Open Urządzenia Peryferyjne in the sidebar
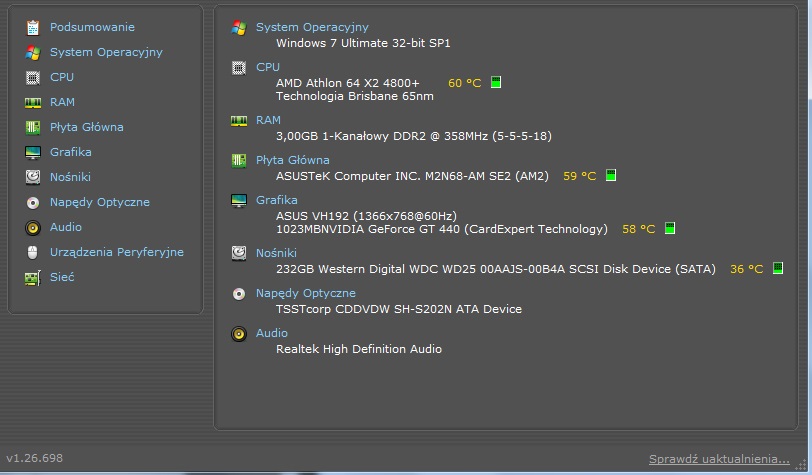This screenshot has width=812, height=475. point(117,252)
